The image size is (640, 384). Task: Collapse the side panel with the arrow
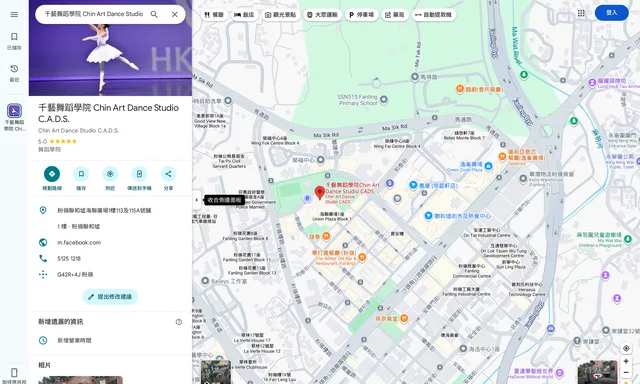(x=197, y=200)
